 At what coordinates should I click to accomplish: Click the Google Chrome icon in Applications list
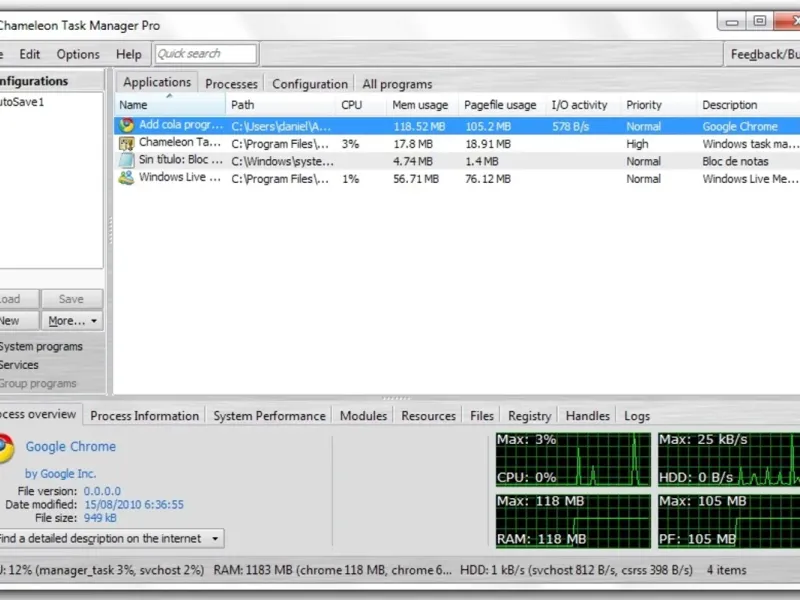tap(126, 126)
